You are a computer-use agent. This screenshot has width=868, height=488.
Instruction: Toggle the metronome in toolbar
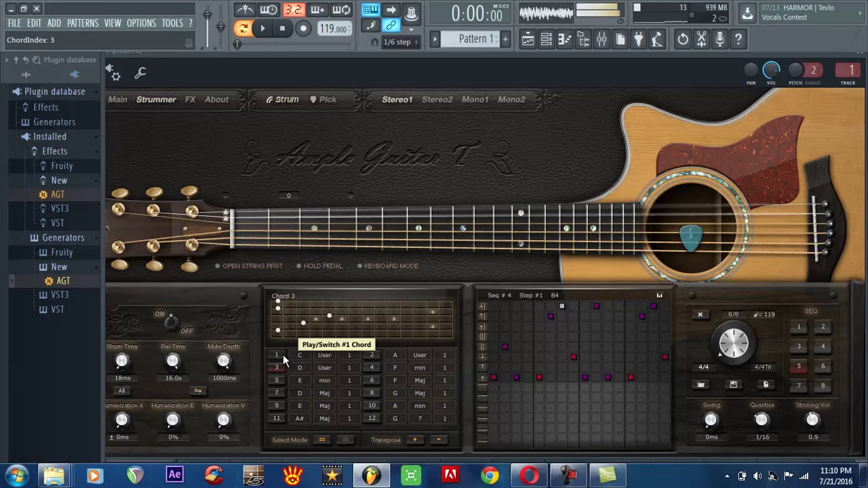[245, 9]
